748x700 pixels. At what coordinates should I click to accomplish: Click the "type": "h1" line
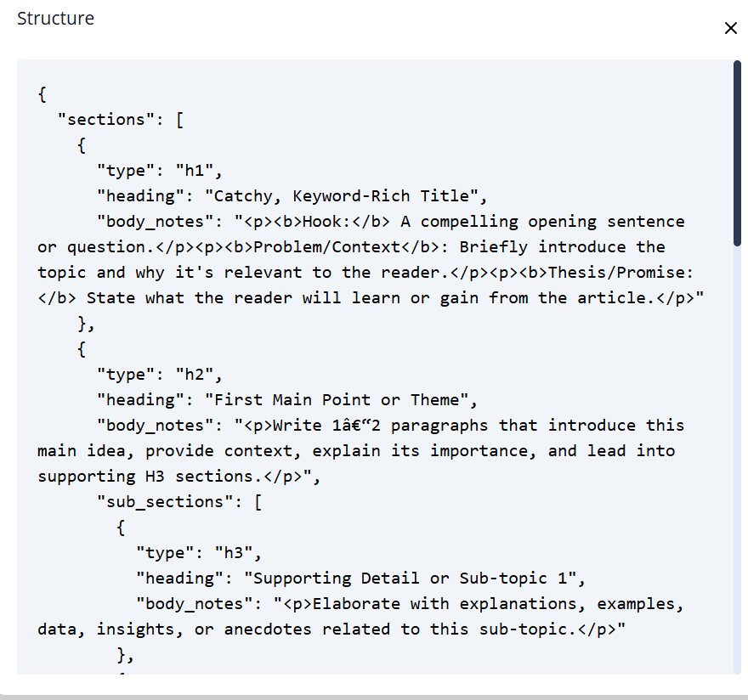point(159,171)
